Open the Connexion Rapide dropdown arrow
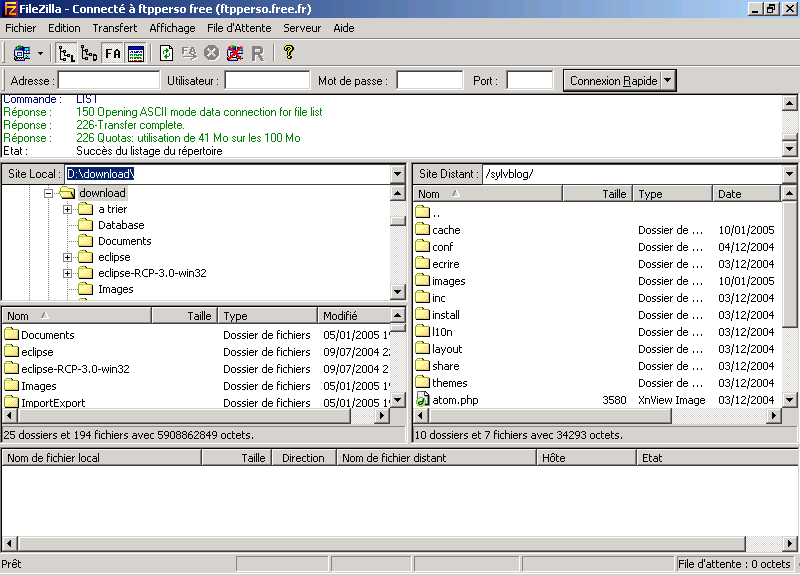The width and height of the screenshot is (800, 576). pyautogui.click(x=668, y=81)
